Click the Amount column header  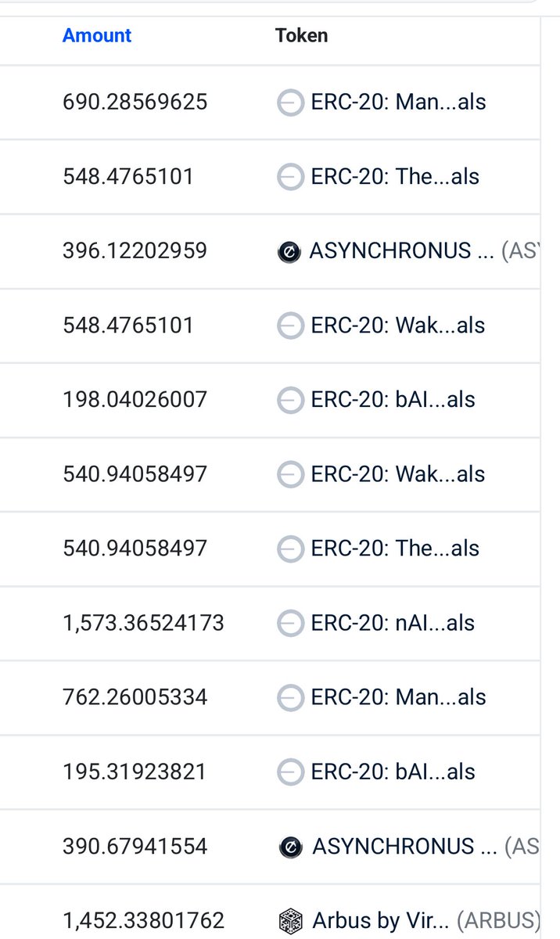click(x=97, y=35)
